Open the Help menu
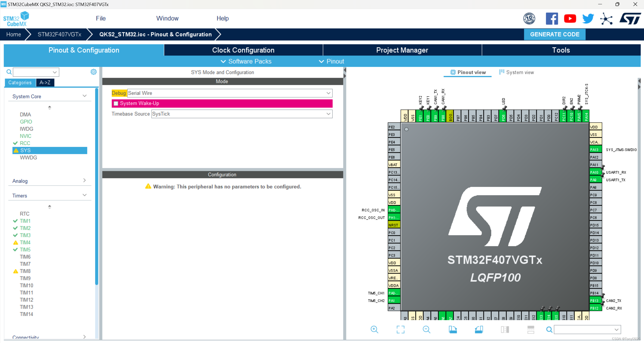The height and width of the screenshot is (343, 644). pyautogui.click(x=222, y=18)
